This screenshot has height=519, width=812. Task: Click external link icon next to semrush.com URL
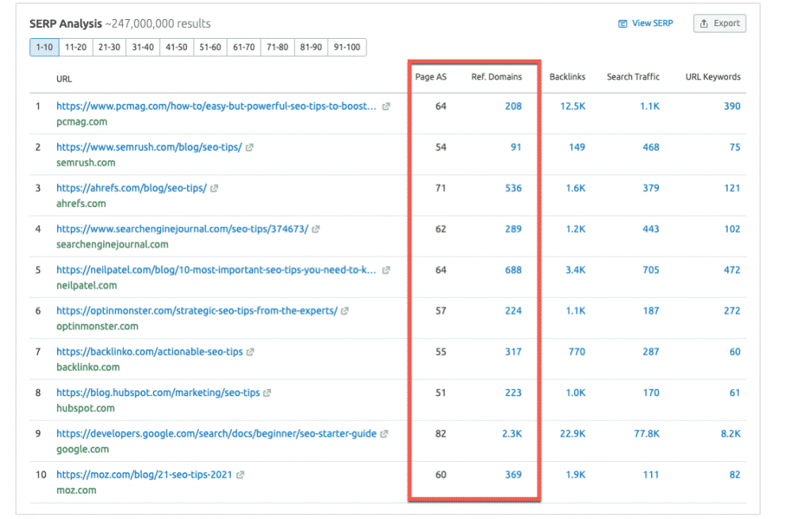(x=250, y=146)
